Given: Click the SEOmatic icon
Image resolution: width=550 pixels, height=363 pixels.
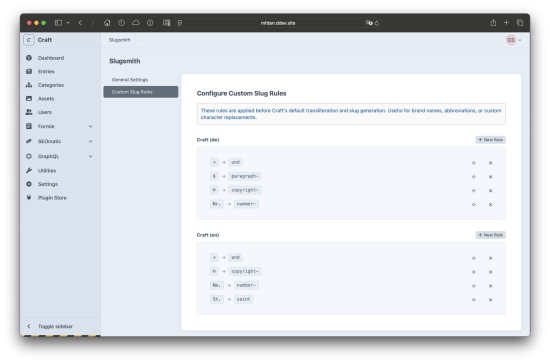Looking at the screenshot, I should click(x=29, y=141).
